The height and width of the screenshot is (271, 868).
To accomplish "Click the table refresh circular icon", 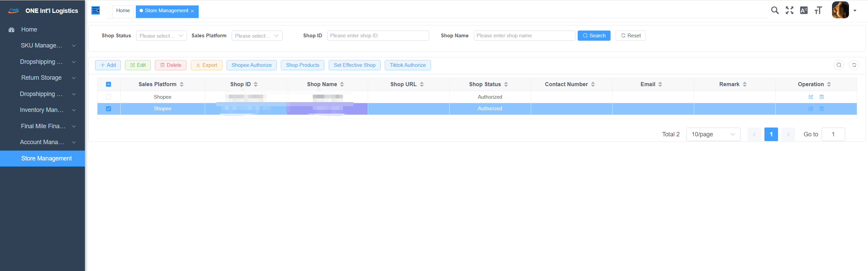I will click(x=854, y=65).
